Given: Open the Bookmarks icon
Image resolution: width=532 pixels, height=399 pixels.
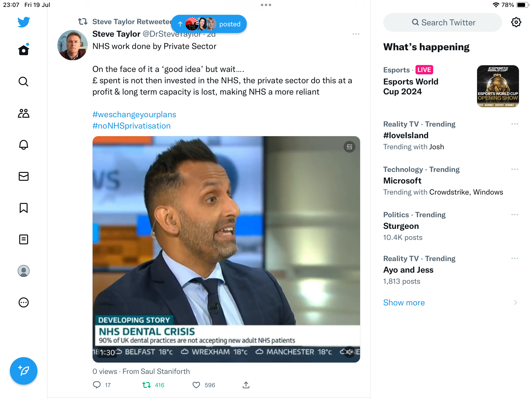Looking at the screenshot, I should [x=24, y=208].
